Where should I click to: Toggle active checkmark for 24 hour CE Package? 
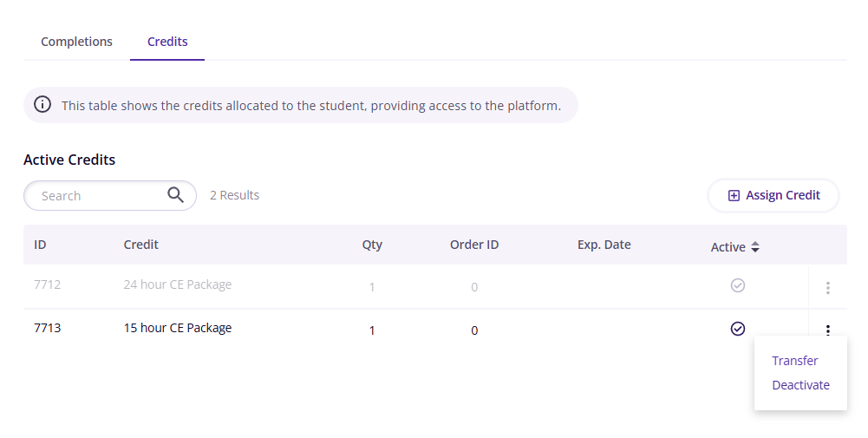(737, 285)
